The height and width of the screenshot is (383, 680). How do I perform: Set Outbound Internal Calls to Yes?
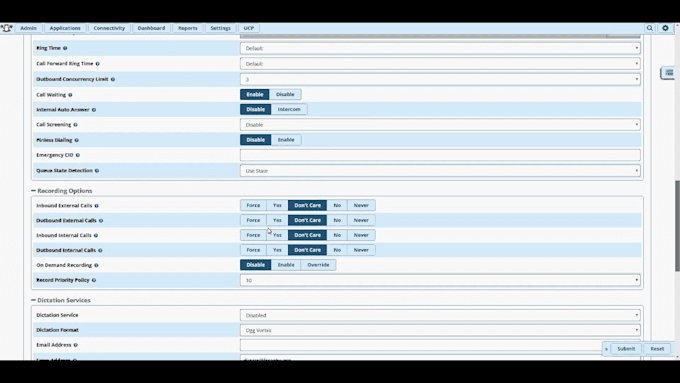[x=277, y=250]
